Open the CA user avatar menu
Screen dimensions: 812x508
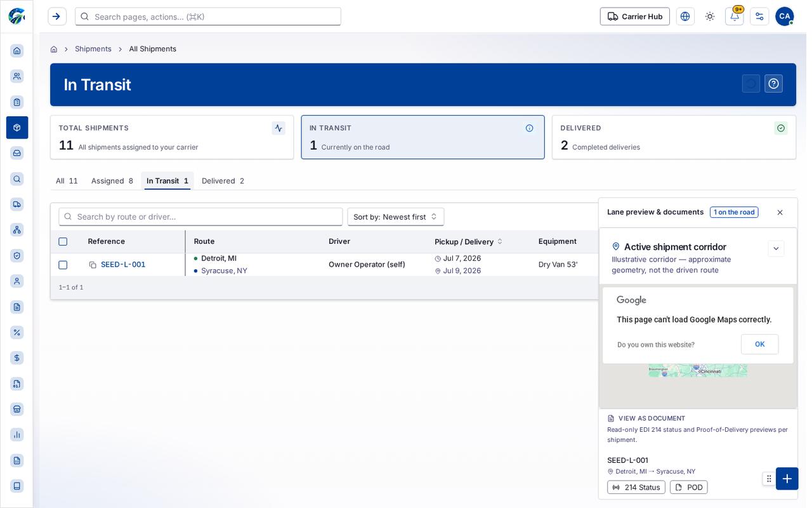(x=785, y=17)
